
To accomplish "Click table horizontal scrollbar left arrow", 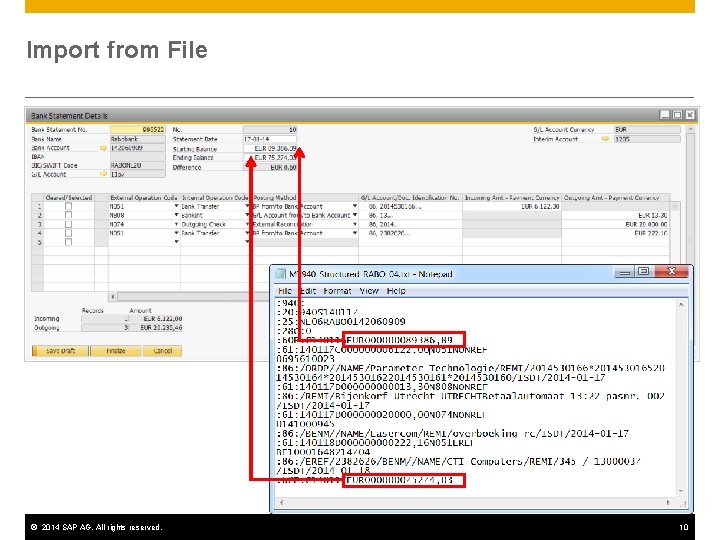I will tap(113, 297).
